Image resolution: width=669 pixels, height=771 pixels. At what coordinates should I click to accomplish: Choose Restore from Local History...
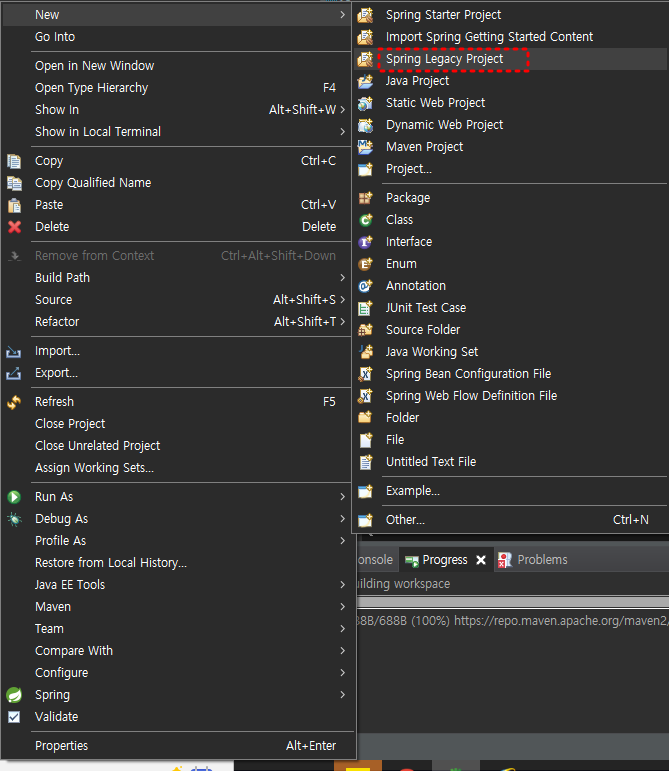tap(177, 563)
